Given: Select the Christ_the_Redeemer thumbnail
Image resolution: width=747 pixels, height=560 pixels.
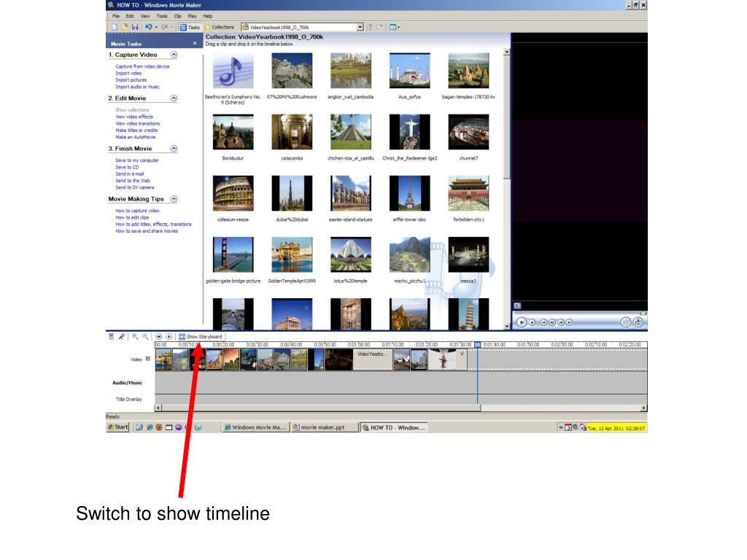Looking at the screenshot, I should (x=410, y=132).
